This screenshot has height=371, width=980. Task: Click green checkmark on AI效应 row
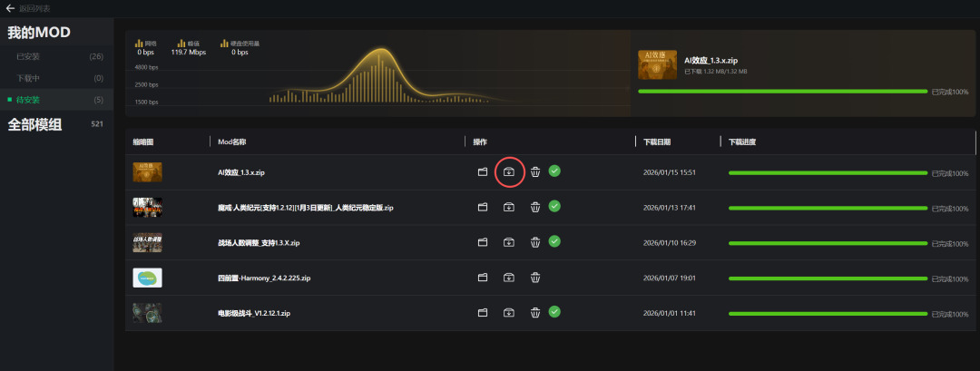(x=554, y=171)
